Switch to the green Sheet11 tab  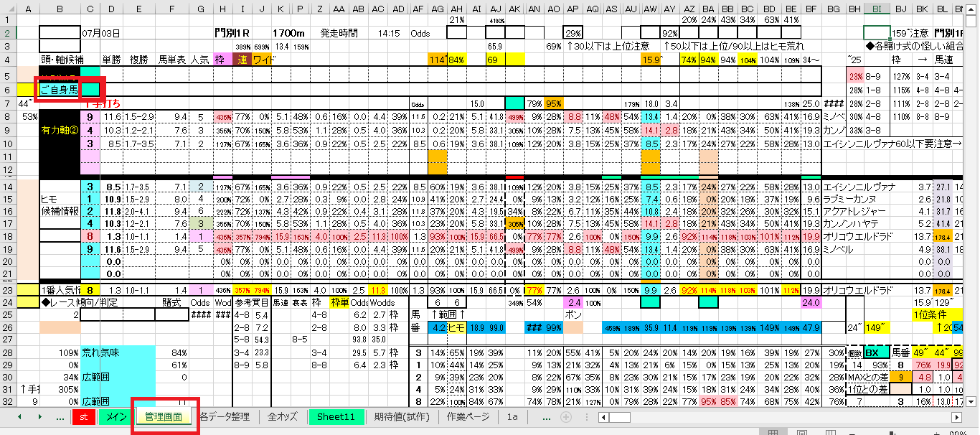point(336,416)
